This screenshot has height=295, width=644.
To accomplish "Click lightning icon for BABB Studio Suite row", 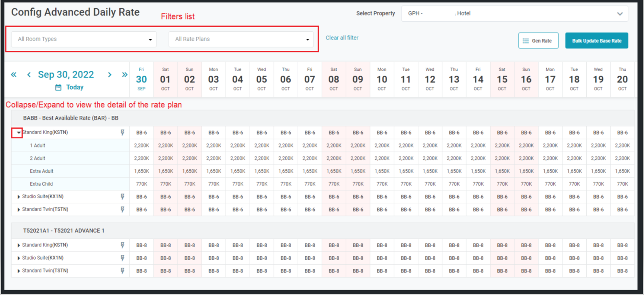I will pos(122,197).
